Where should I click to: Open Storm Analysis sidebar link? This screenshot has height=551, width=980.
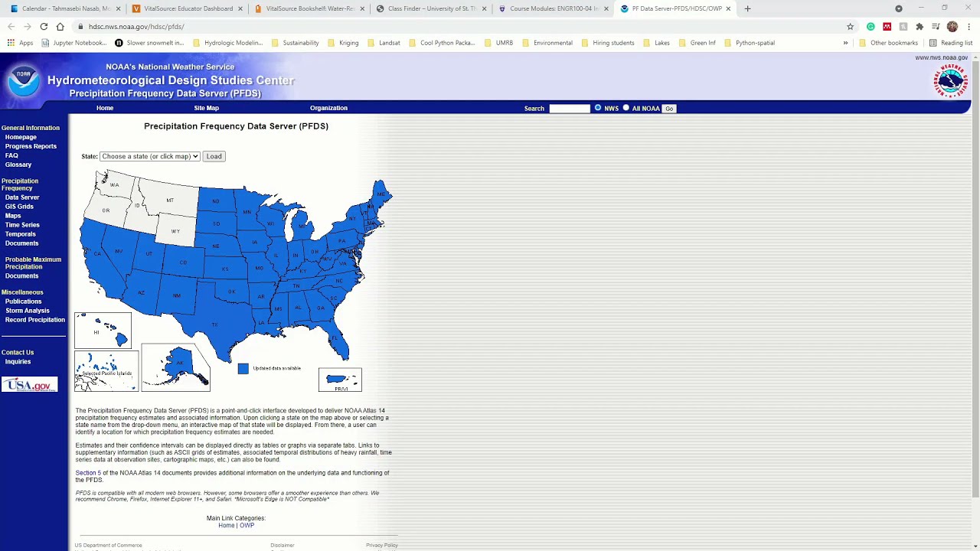point(28,311)
